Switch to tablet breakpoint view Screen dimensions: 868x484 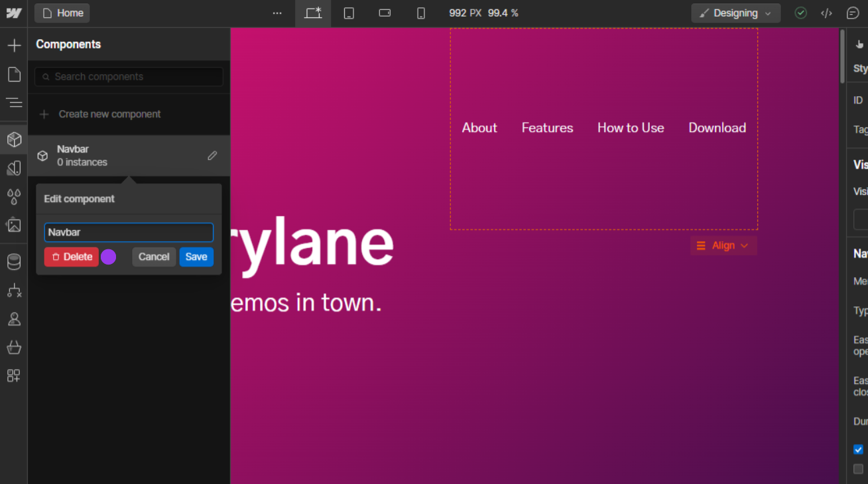point(349,13)
